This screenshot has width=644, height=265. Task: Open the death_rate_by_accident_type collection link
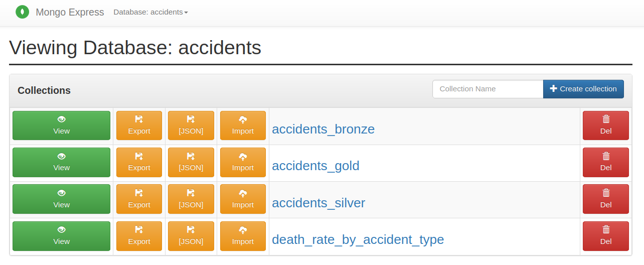point(358,240)
